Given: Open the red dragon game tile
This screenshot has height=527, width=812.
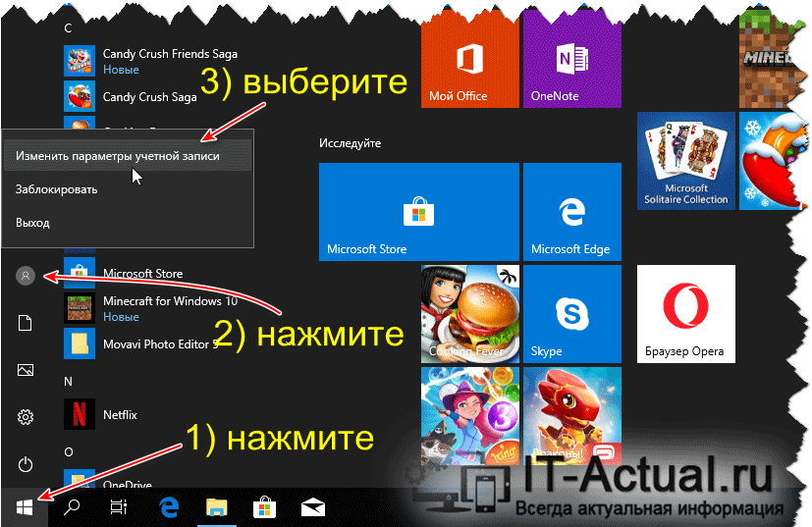Looking at the screenshot, I should [x=572, y=416].
